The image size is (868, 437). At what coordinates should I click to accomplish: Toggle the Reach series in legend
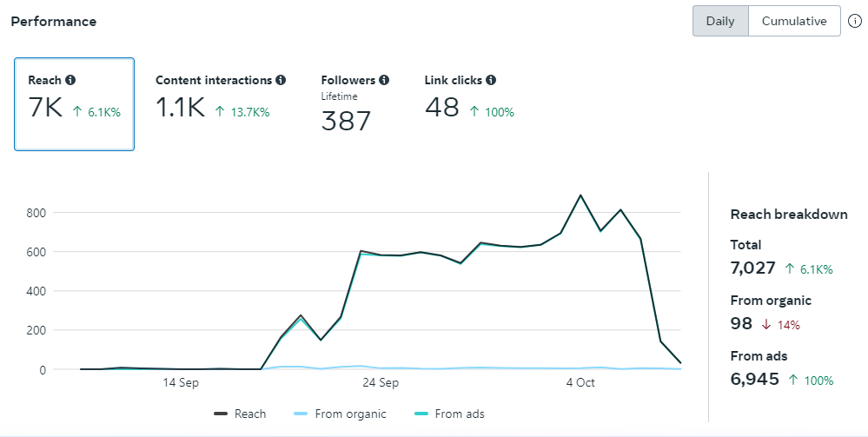[x=241, y=414]
